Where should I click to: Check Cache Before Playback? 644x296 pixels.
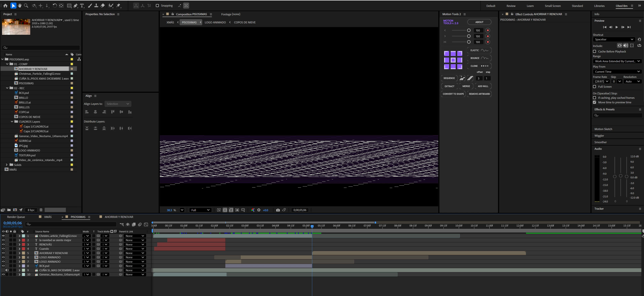(595, 51)
